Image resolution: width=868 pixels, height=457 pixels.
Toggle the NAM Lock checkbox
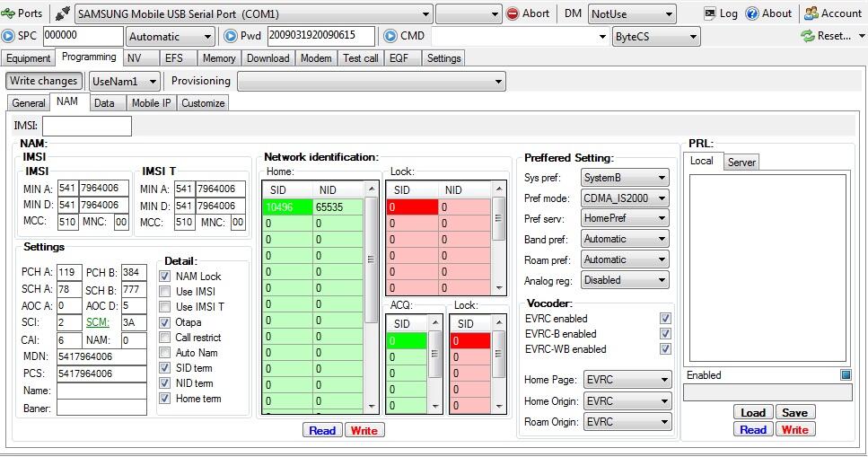coord(164,277)
